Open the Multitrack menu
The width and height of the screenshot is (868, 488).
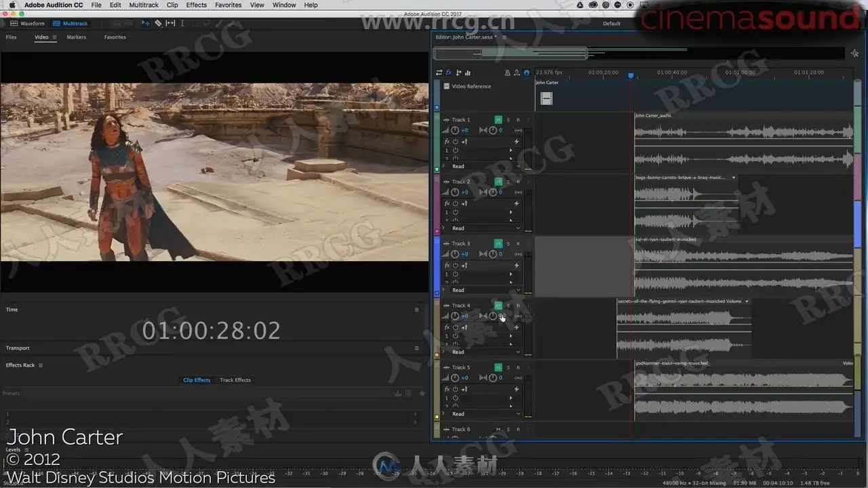(144, 5)
